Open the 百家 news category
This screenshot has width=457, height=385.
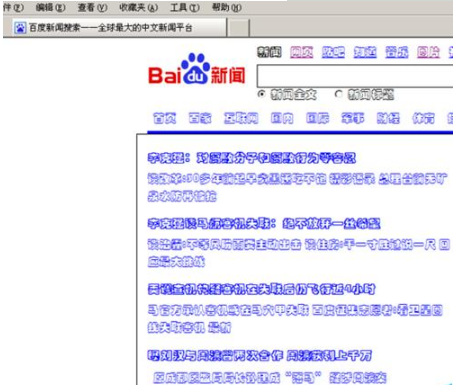pyautogui.click(x=200, y=118)
